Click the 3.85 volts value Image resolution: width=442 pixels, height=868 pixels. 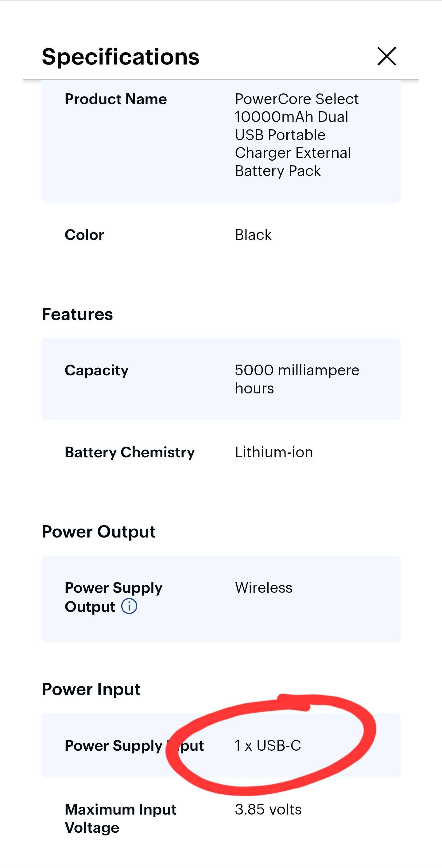point(268,809)
